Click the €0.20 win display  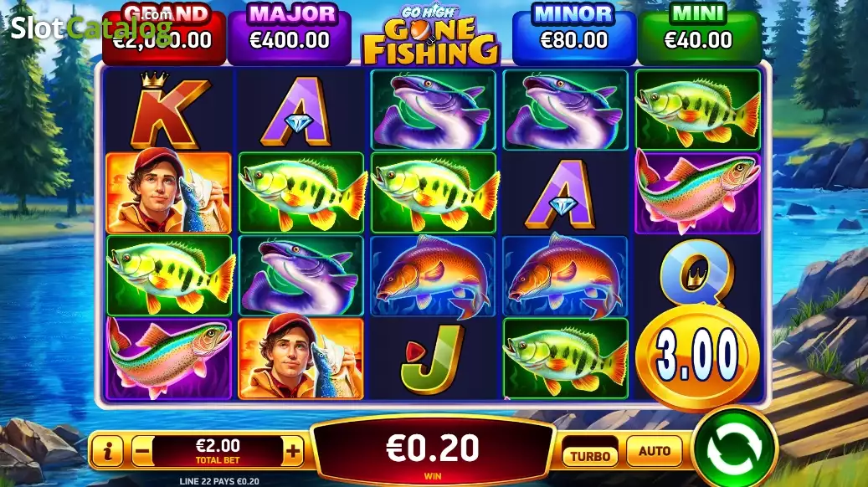(433, 451)
